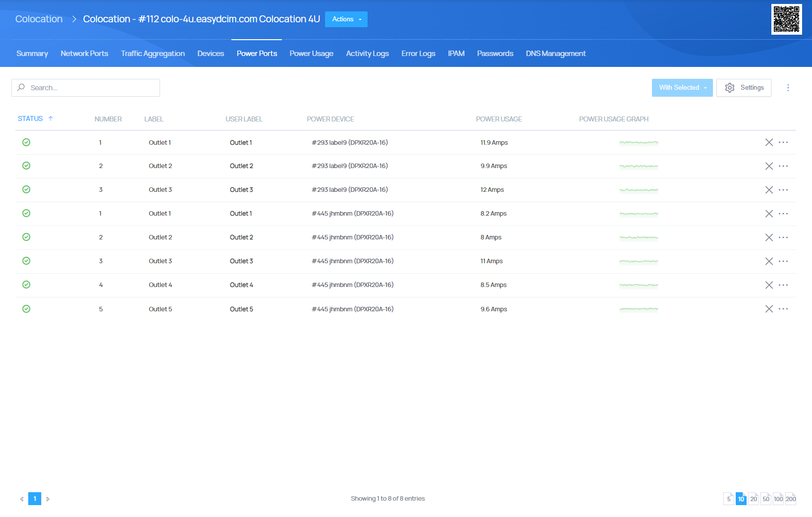This screenshot has width=812, height=517.
Task: Open the Actions dropdown
Action: pyautogui.click(x=346, y=19)
